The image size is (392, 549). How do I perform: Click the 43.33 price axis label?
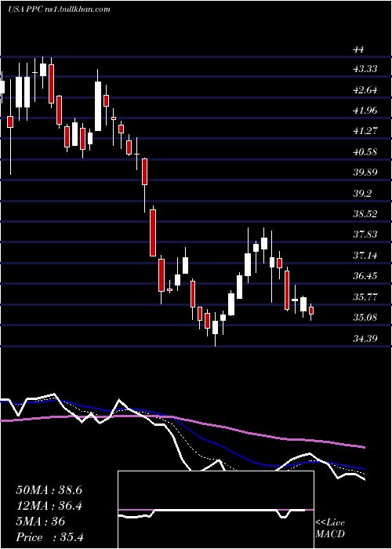(x=365, y=69)
